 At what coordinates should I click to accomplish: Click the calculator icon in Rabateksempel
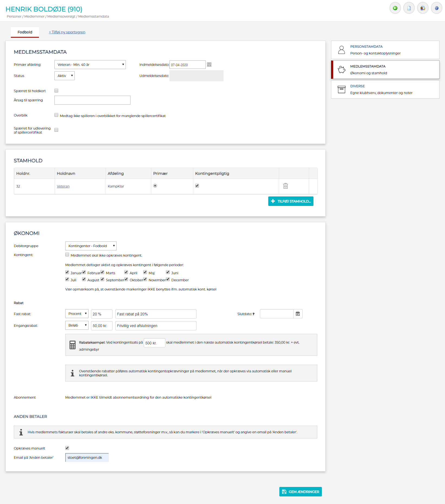click(x=73, y=345)
